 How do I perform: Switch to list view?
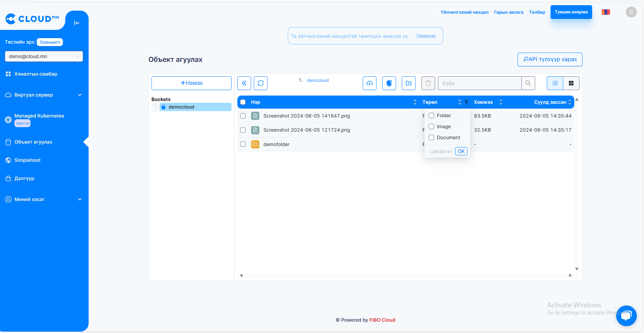point(555,83)
